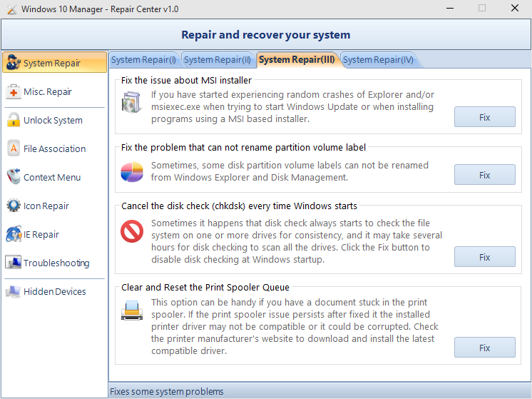Screen dimensions: 532x399
Task: Click the Hidden Devices computer icon
Action: [x=14, y=291]
